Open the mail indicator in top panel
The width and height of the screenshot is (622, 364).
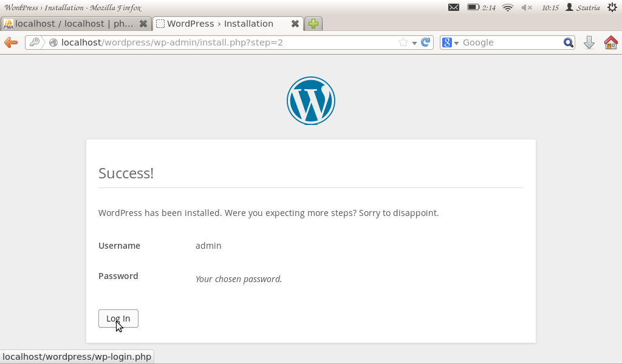[453, 7]
